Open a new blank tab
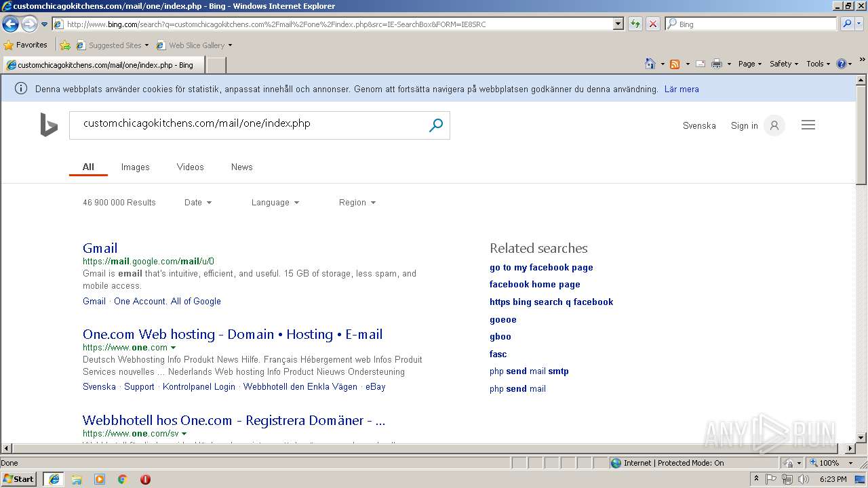Viewport: 868px width, 488px height. coord(216,65)
